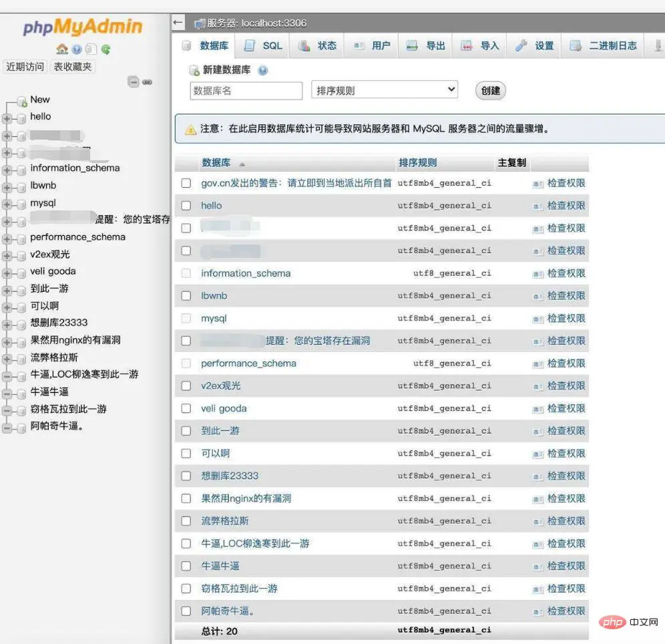Viewport: 665px width, 644px height.
Task: Check the 流弊格拉斯 database checkbox
Action: coord(186,520)
